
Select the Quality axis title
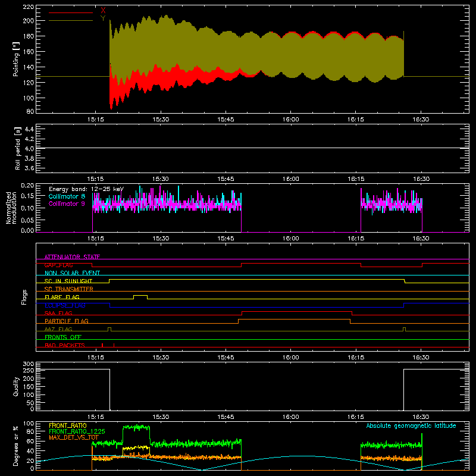pos(16,386)
